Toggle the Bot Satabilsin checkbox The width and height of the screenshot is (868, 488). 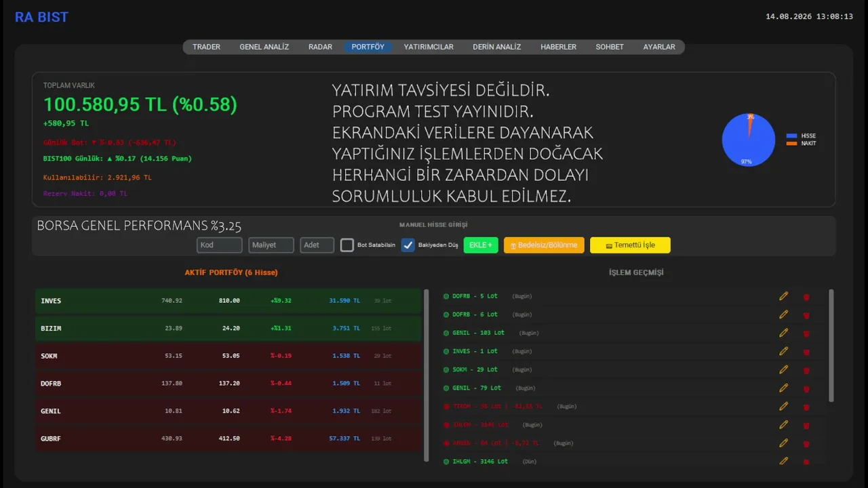pyautogui.click(x=347, y=245)
